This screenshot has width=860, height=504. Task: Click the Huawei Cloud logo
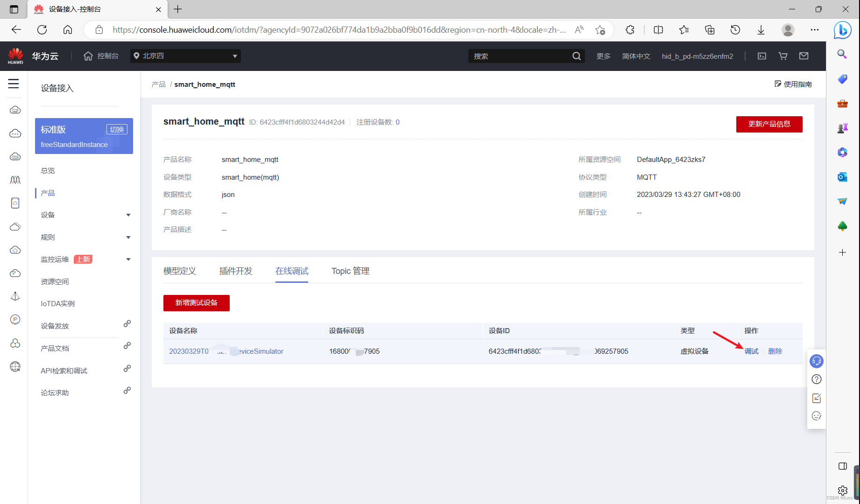[15, 56]
